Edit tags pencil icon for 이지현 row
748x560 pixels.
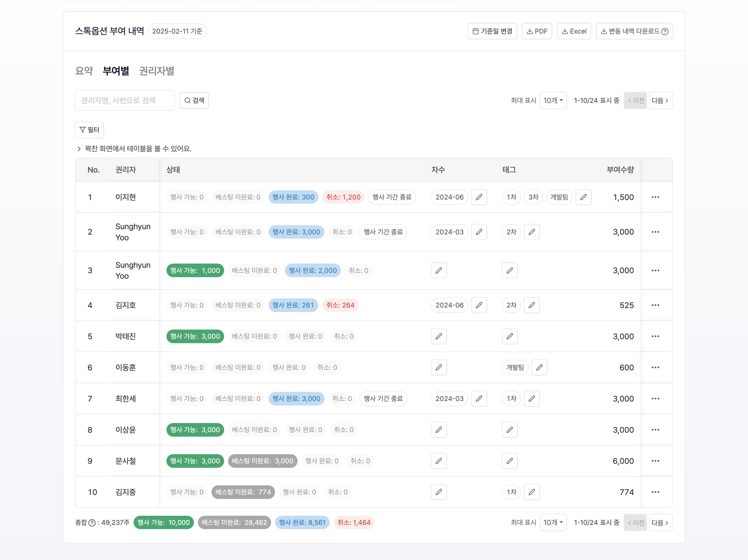[x=583, y=197]
